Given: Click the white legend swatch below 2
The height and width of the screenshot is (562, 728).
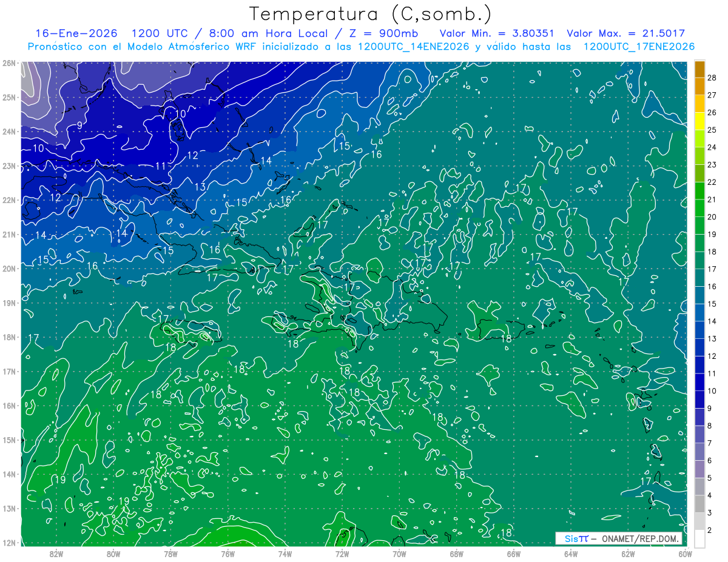Looking at the screenshot, I should [699, 538].
